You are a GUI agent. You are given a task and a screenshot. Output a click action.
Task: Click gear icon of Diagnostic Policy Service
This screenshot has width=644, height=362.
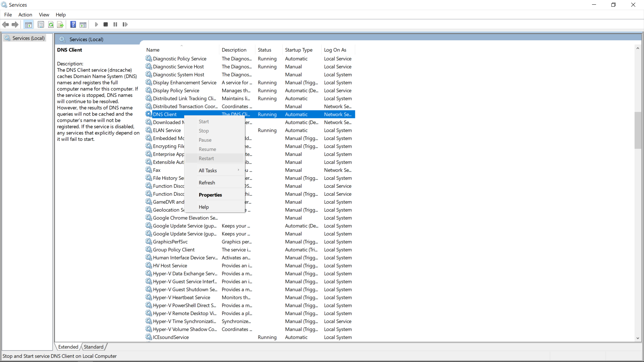pos(149,58)
